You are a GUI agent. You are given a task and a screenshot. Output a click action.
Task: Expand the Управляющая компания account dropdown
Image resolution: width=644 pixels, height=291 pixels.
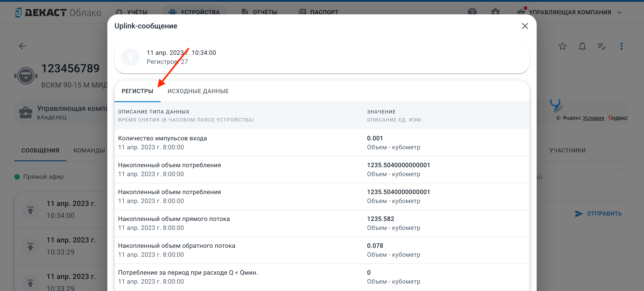(x=570, y=12)
